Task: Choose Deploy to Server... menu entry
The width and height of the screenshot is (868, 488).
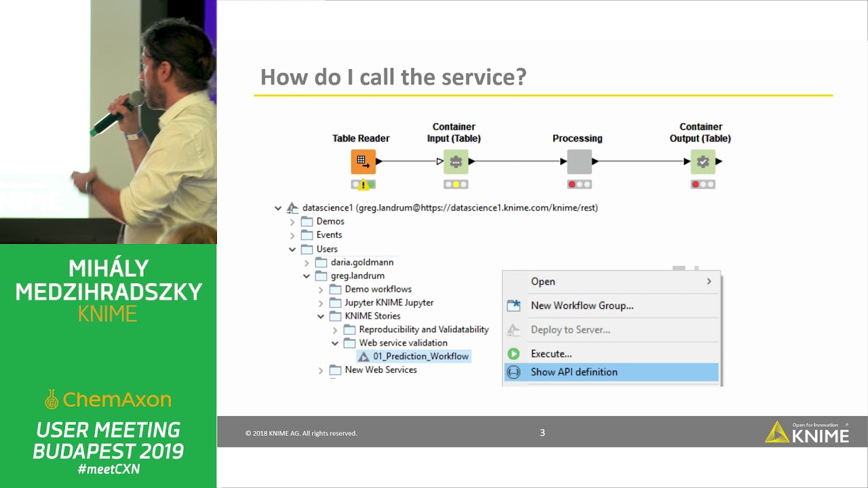Action: pyautogui.click(x=611, y=329)
